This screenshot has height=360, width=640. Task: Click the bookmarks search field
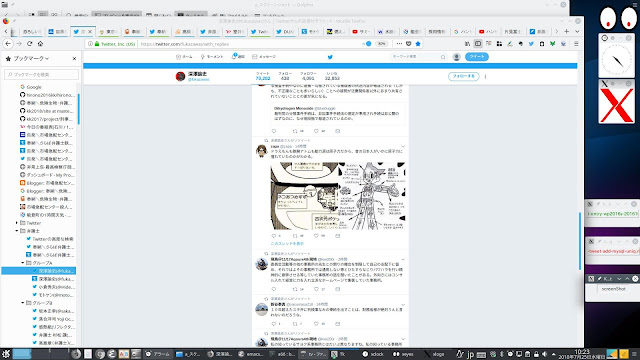pos(41,74)
